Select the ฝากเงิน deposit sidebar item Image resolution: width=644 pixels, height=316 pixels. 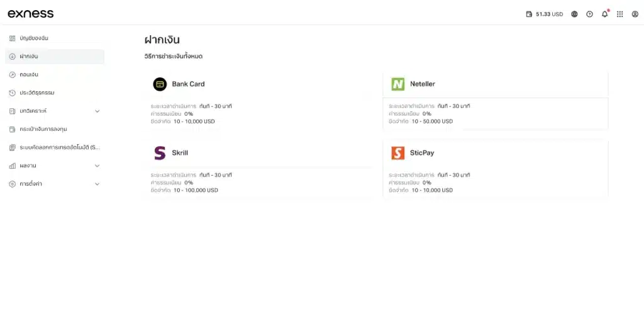[29, 57]
